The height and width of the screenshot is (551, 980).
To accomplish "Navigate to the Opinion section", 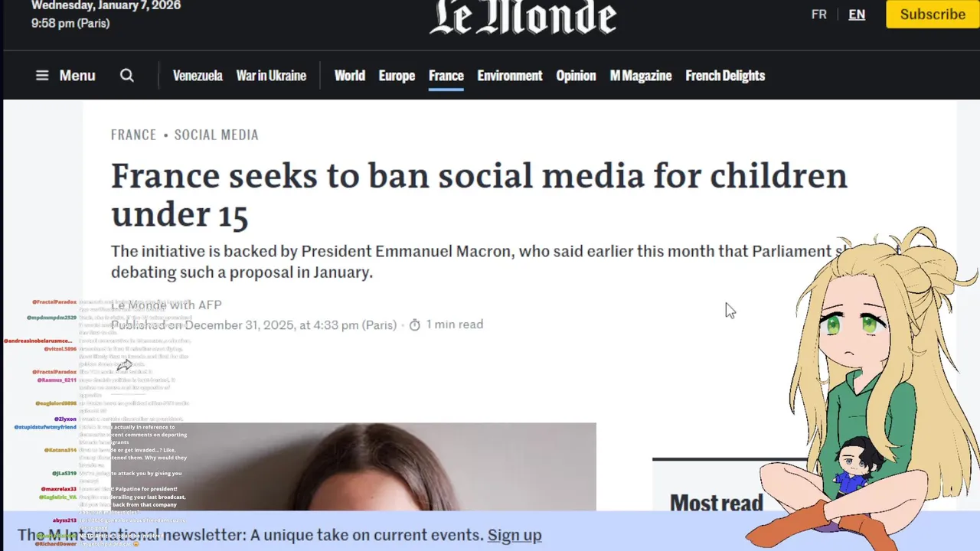I will [x=576, y=76].
